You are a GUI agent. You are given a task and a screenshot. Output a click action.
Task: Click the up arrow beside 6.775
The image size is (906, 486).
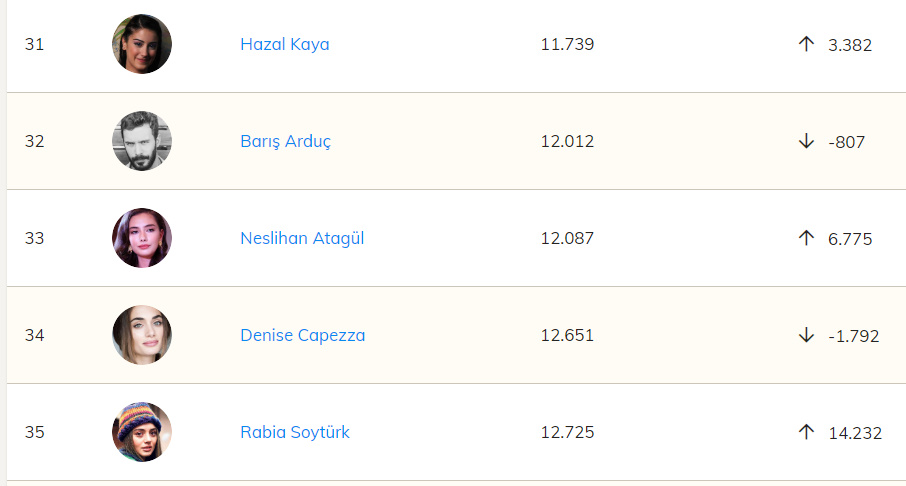[806, 238]
